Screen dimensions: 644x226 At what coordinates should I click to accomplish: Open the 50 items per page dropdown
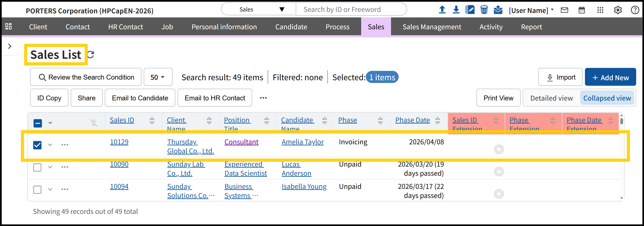[158, 77]
